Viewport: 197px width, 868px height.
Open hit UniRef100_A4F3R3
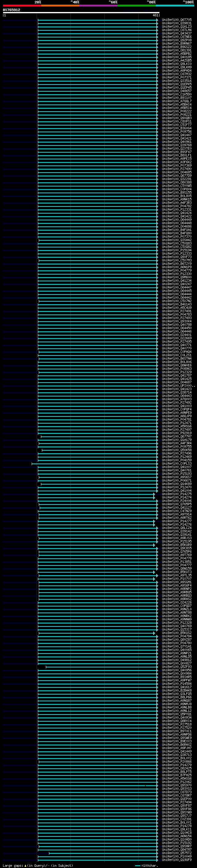pos(176,203)
